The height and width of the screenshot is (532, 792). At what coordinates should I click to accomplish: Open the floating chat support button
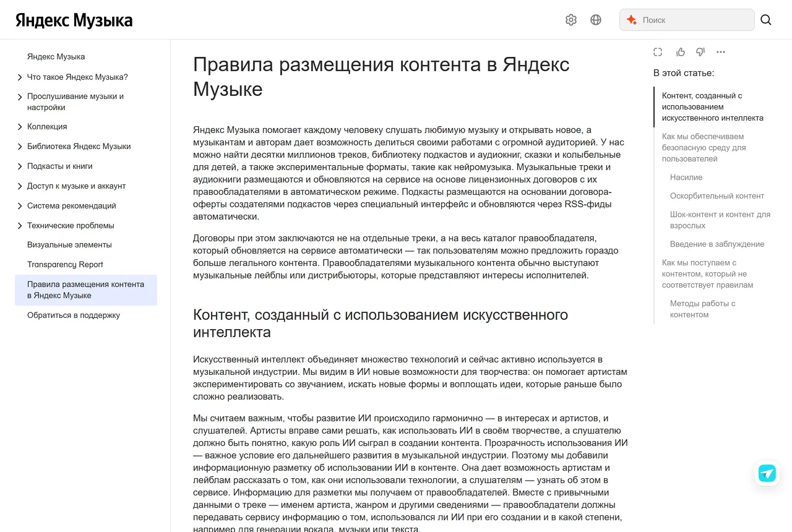767,473
